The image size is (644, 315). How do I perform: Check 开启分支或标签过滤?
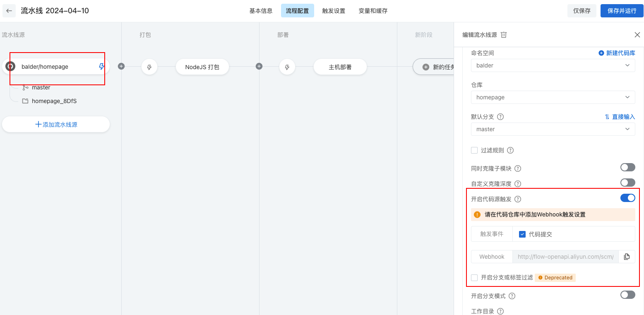tap(474, 277)
